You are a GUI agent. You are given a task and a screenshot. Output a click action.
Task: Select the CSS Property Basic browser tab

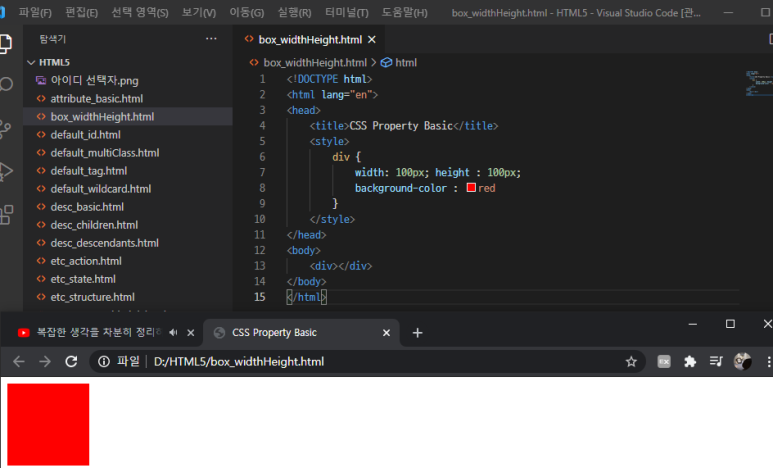pyautogui.click(x=301, y=333)
